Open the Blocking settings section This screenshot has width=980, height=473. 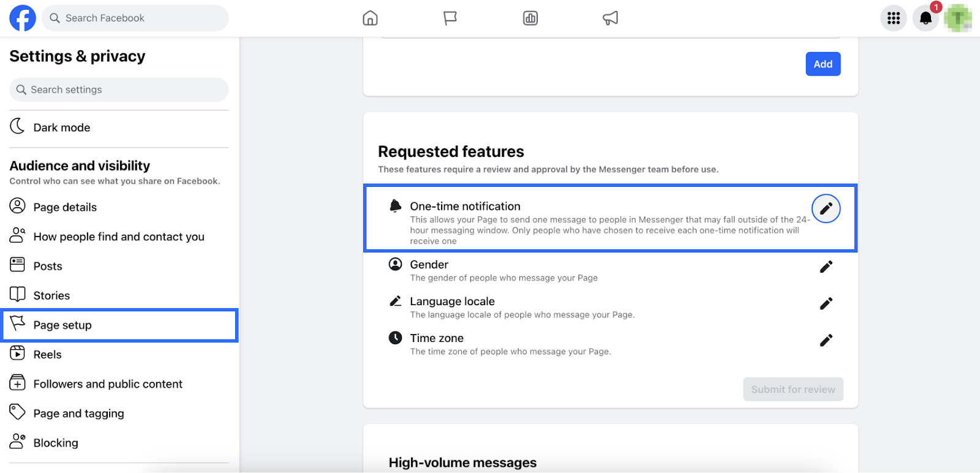coord(56,443)
